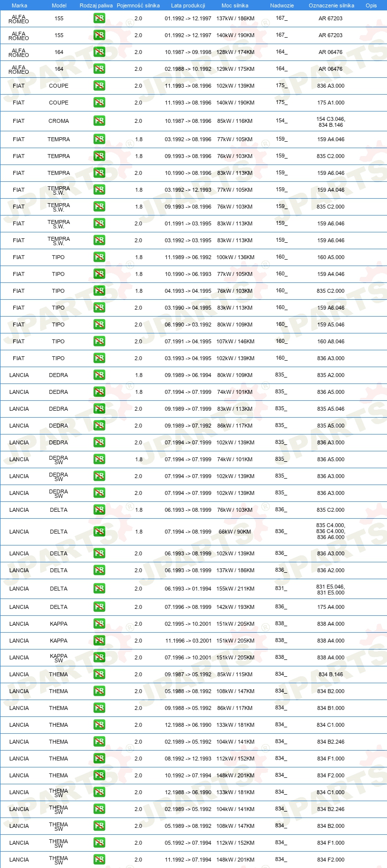
Task: Select engine code 836 A2.000
Action: 331,570
